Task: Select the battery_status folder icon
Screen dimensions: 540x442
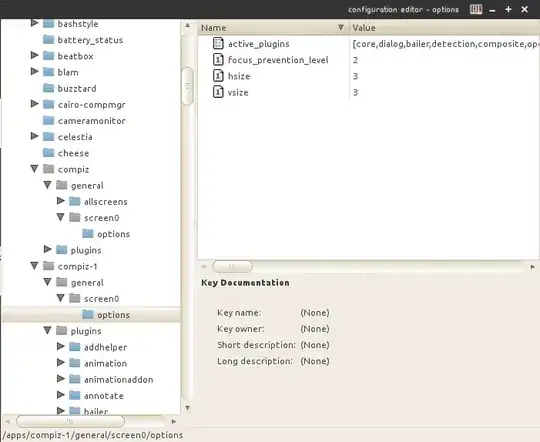Action: click(49, 40)
